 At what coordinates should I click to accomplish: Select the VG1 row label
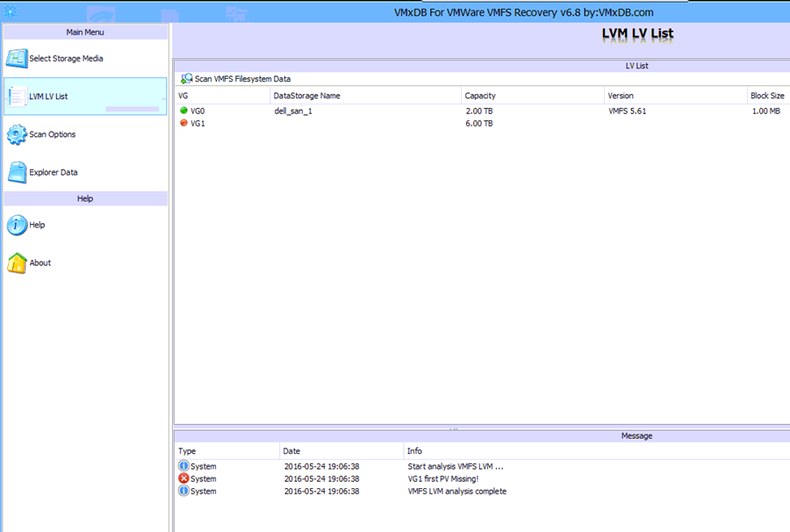point(197,124)
